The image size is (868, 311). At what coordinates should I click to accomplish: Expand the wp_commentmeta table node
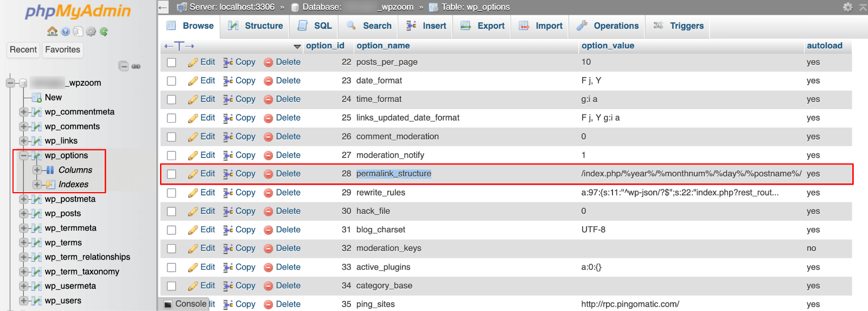23,112
